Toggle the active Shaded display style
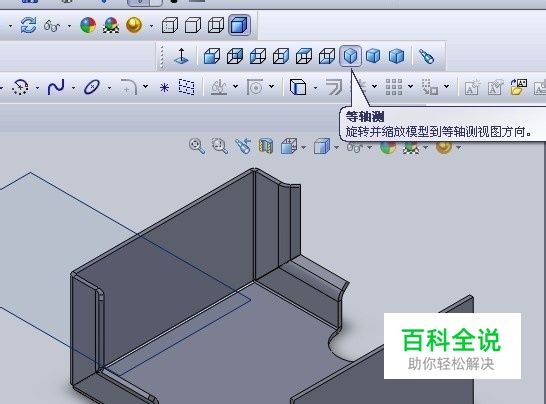 [239, 25]
